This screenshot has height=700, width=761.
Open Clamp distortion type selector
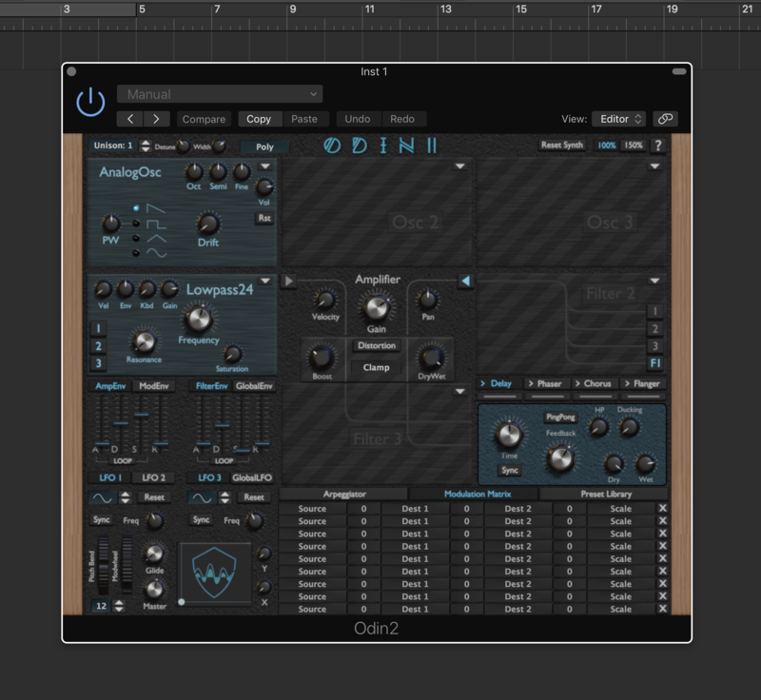click(377, 367)
